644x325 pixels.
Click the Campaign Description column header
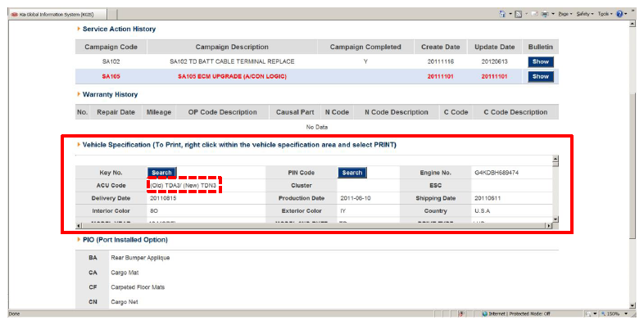point(232,47)
